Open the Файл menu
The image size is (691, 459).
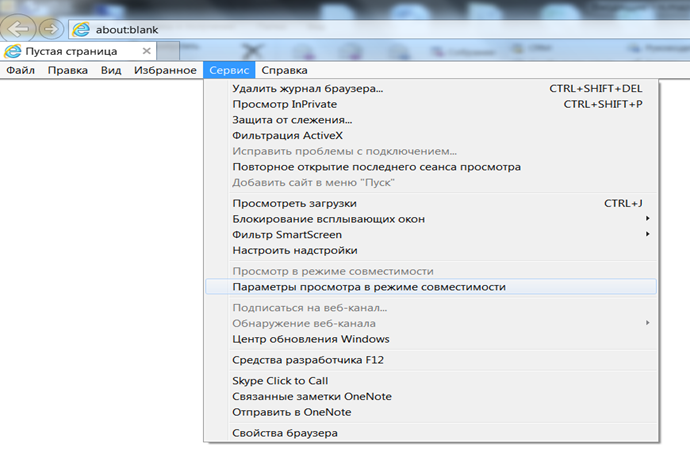point(21,71)
